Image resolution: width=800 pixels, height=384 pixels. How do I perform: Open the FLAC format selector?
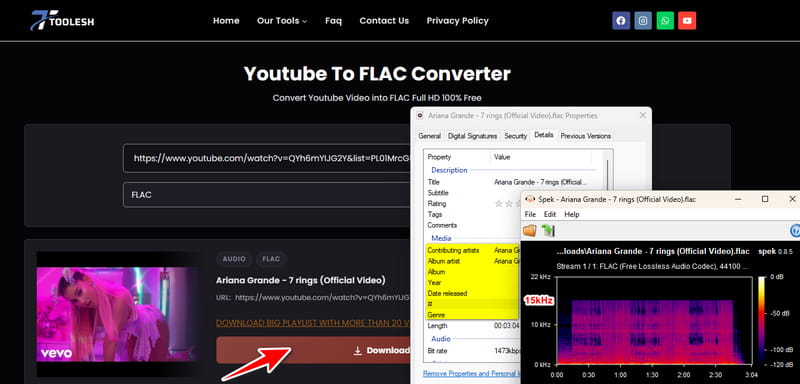coord(267,195)
